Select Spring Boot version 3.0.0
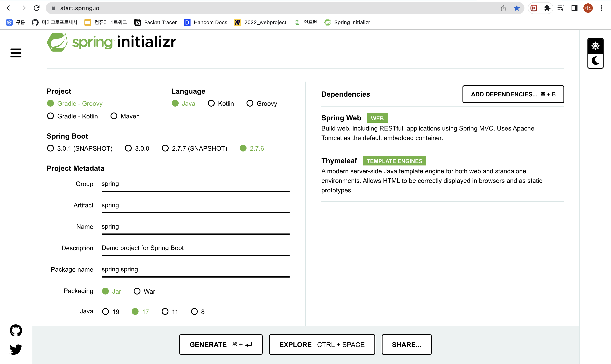Image resolution: width=611 pixels, height=364 pixels. [137, 148]
